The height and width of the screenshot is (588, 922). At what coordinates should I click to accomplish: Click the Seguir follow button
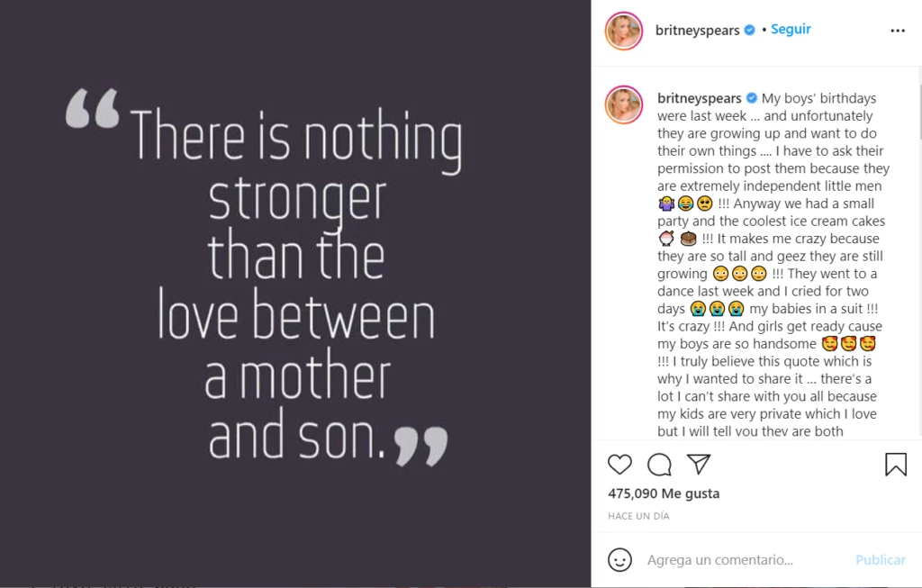791,30
